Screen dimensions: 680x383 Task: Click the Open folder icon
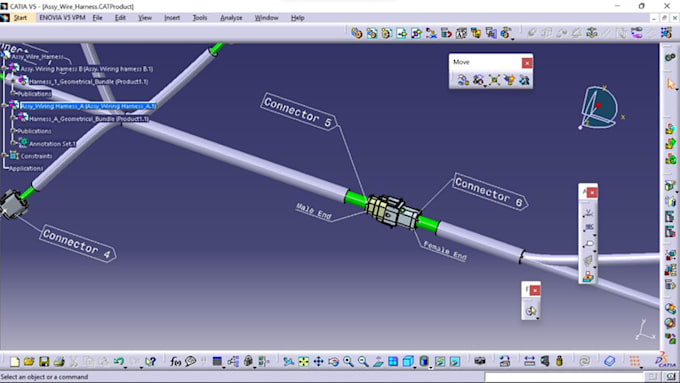tap(29, 361)
